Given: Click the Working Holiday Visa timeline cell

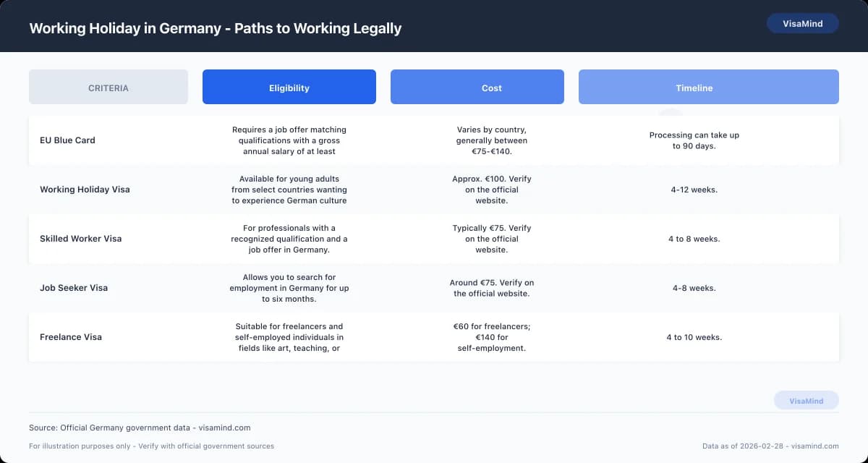Looking at the screenshot, I should pyautogui.click(x=694, y=190).
